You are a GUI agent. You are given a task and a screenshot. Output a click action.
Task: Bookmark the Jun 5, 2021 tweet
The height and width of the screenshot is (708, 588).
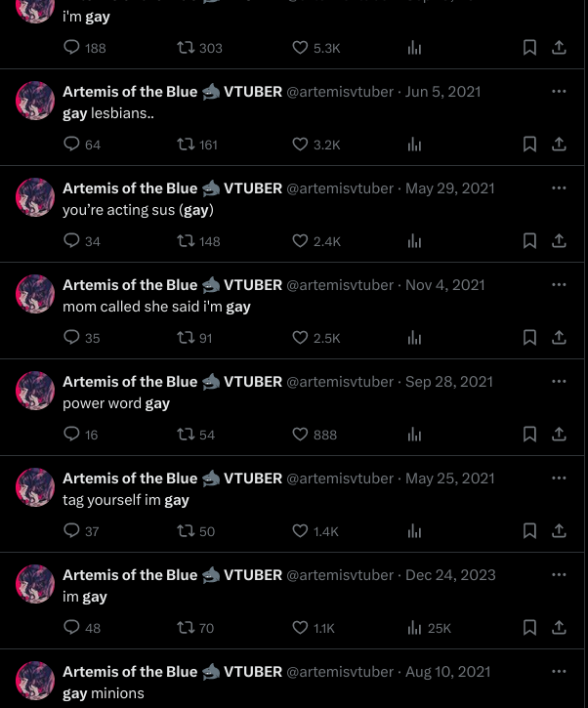(x=529, y=145)
